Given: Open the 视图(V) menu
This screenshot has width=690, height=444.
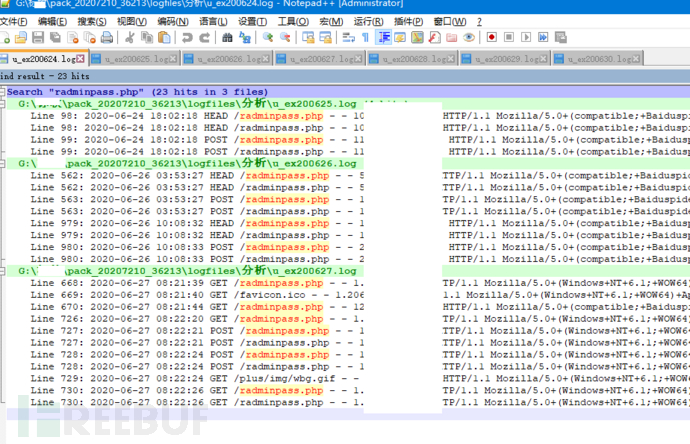Looking at the screenshot, I should point(132,22).
